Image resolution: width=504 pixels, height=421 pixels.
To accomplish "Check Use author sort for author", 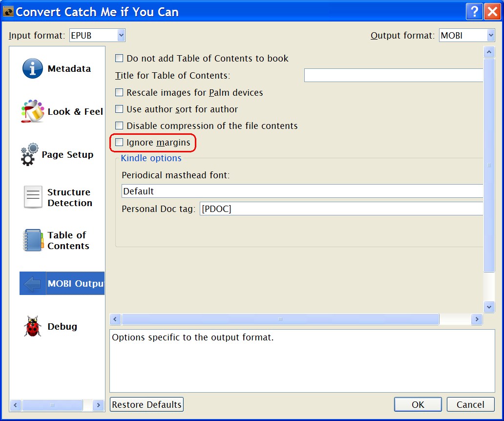I will (119, 109).
